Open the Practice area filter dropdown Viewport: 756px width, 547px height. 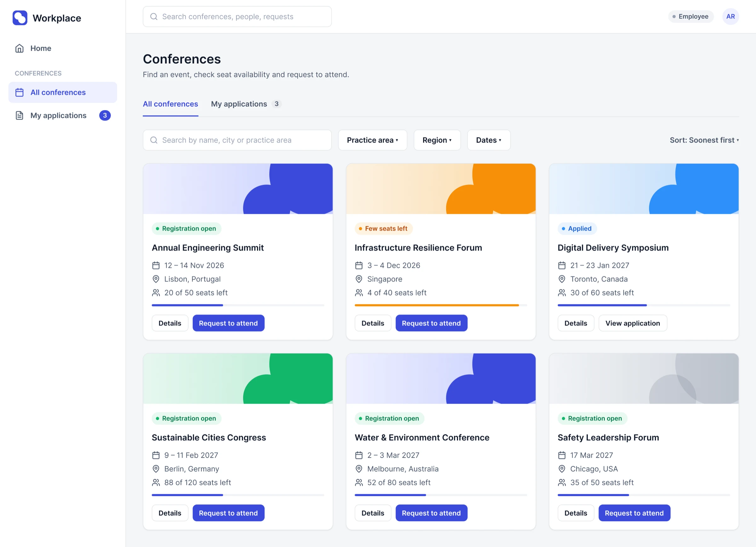tap(372, 140)
